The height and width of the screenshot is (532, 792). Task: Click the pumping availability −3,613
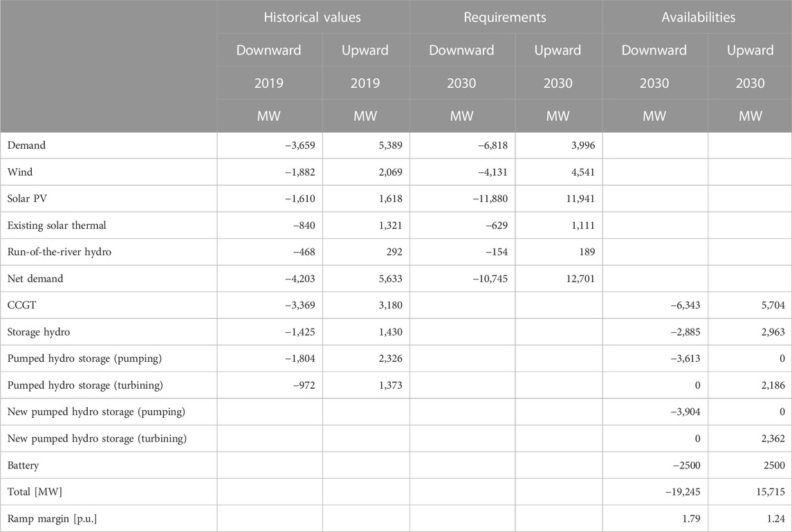[685, 359]
